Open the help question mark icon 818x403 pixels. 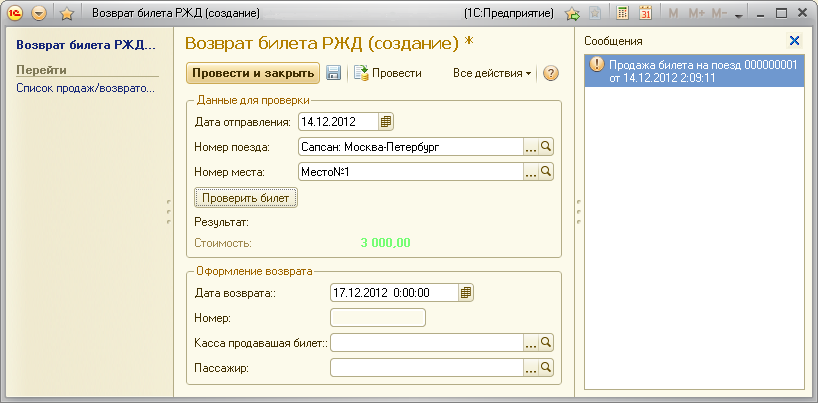tap(550, 74)
